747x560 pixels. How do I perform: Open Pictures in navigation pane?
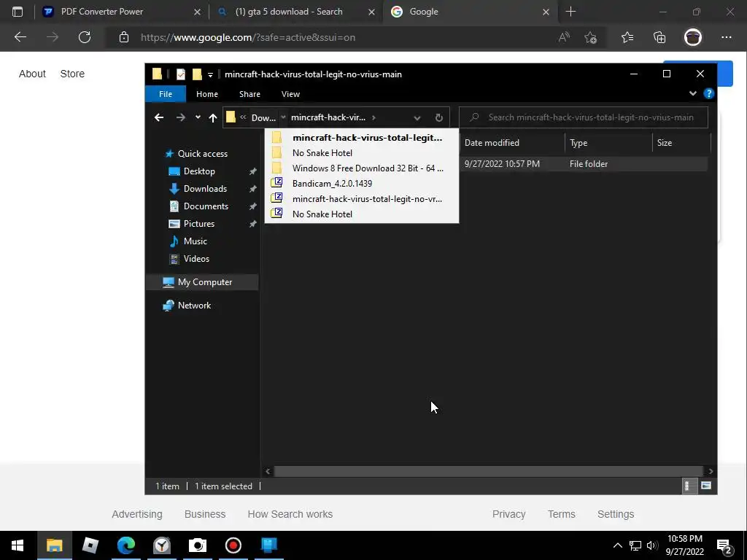point(198,224)
